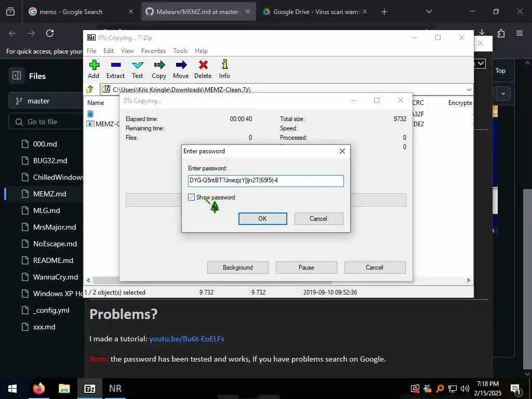Open WannaCry.md in the file tree

coord(55,277)
